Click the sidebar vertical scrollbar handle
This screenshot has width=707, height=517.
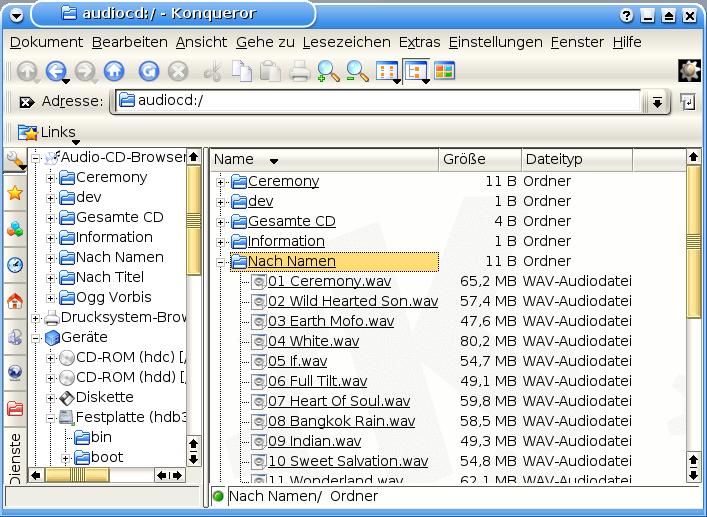193,220
